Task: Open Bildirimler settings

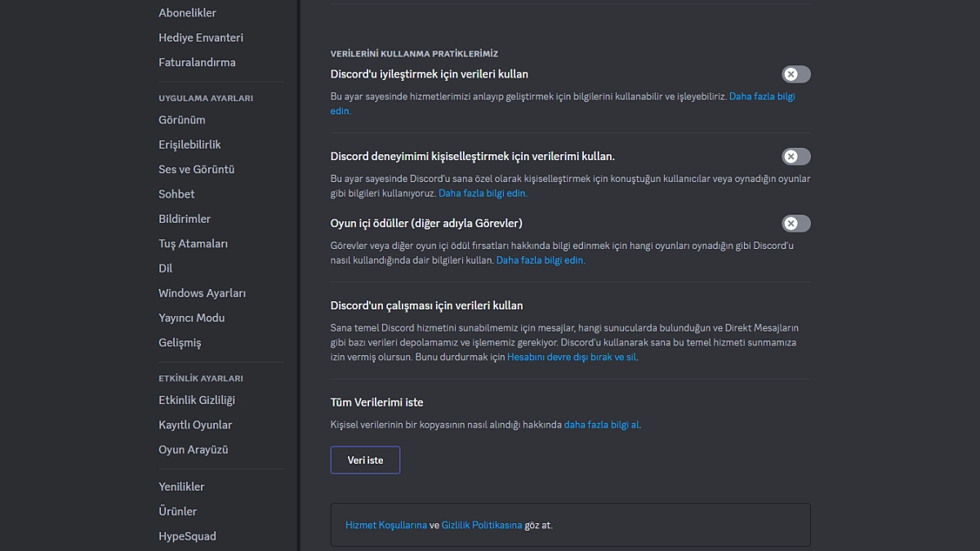Action: [185, 219]
